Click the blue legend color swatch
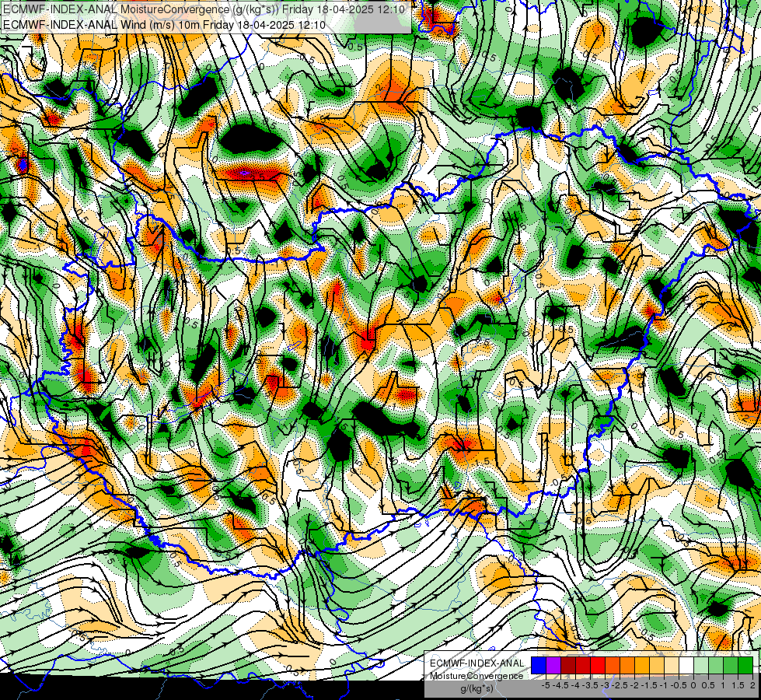761x700 pixels. (539, 665)
